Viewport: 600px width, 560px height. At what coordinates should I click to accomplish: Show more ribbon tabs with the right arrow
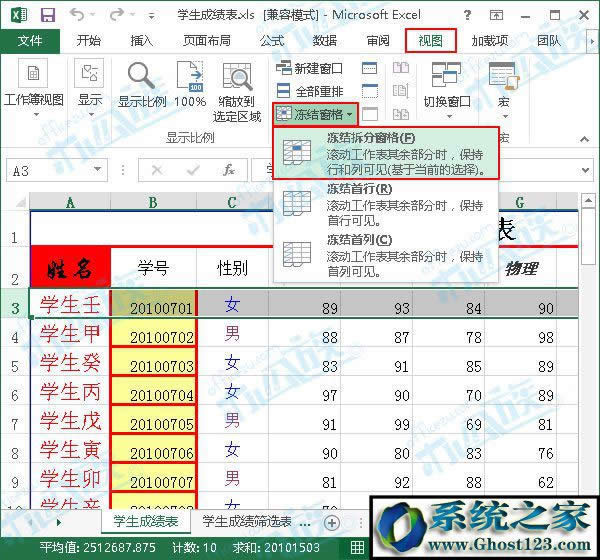tap(592, 41)
